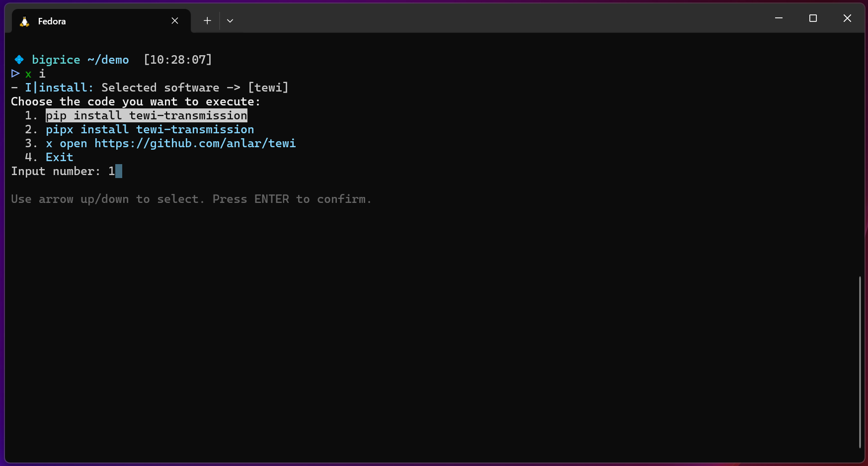Viewport: 868px width, 466px height.
Task: Select the Exit option in list
Action: coord(60,157)
